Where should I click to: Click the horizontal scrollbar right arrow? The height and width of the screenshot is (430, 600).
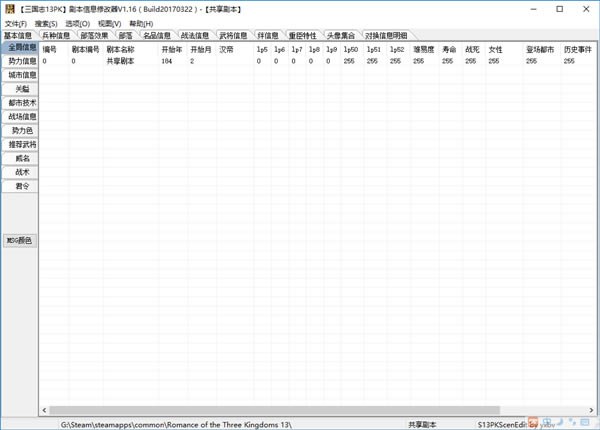[x=593, y=410]
